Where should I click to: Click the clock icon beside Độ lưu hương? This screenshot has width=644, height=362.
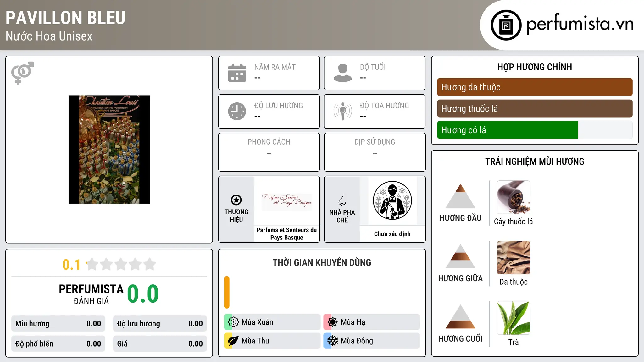(x=237, y=111)
